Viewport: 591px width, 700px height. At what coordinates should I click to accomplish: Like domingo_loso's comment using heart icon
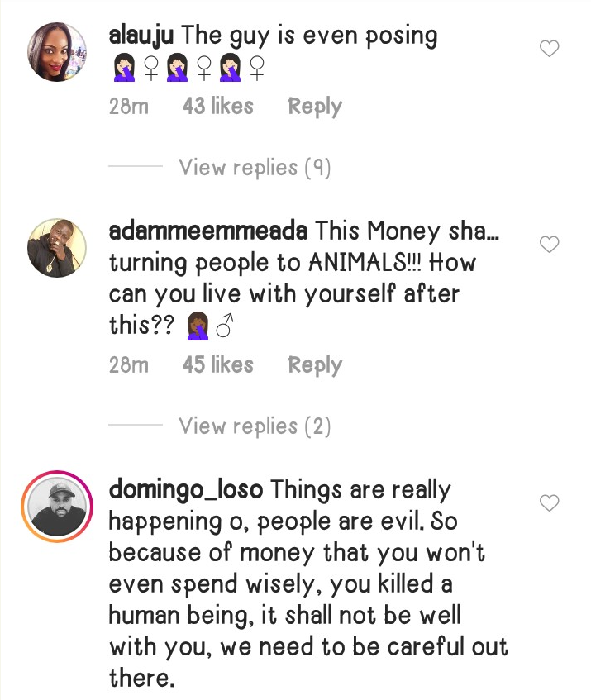pyautogui.click(x=549, y=503)
